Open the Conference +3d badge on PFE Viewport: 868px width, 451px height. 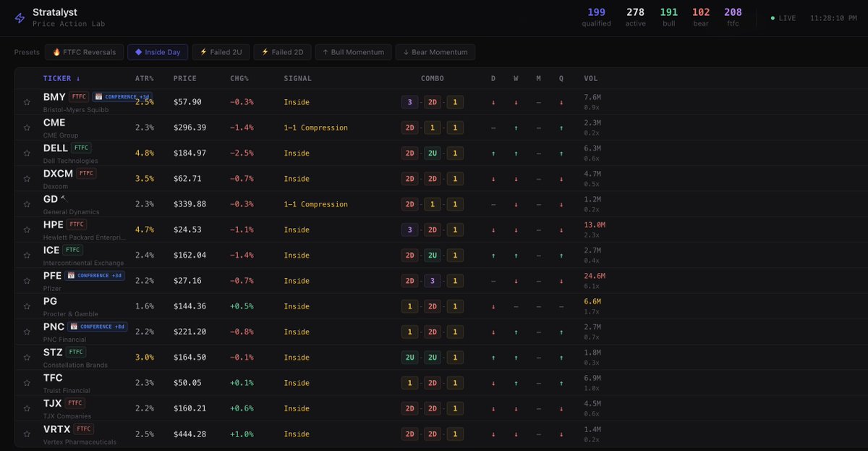(x=95, y=275)
